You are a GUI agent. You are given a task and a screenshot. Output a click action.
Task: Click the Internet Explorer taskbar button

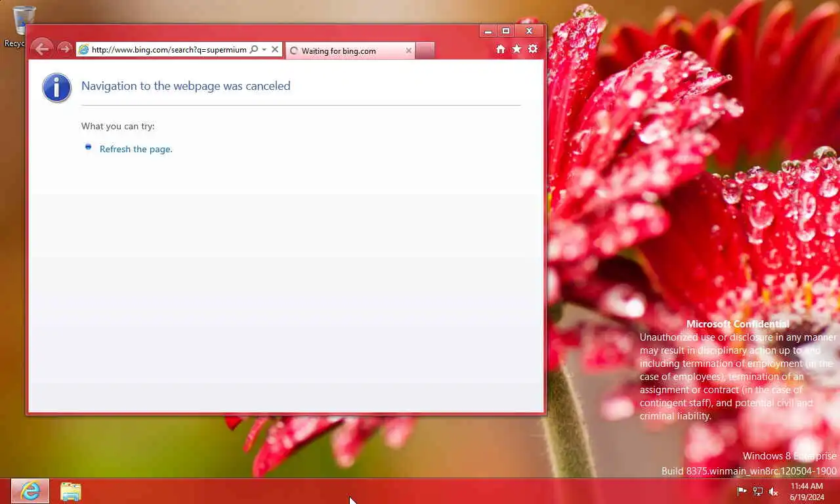point(30,491)
